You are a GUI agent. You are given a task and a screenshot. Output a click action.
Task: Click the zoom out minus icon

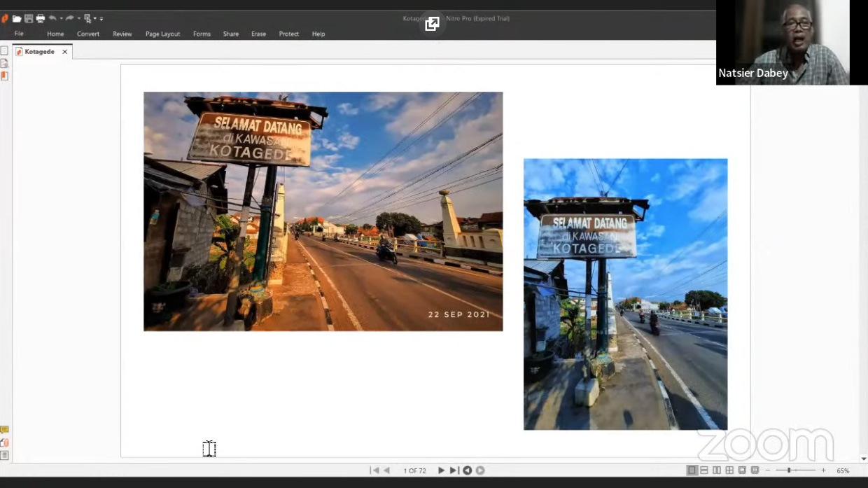(x=768, y=470)
